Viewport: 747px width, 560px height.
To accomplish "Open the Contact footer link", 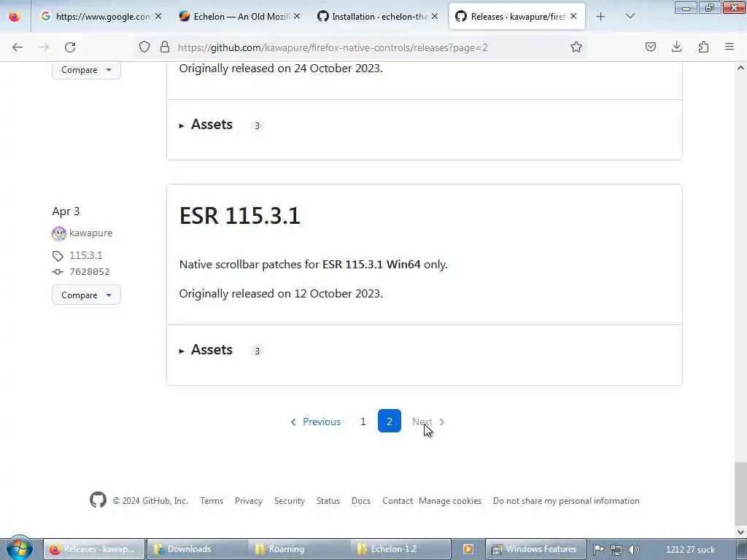I will (x=398, y=501).
